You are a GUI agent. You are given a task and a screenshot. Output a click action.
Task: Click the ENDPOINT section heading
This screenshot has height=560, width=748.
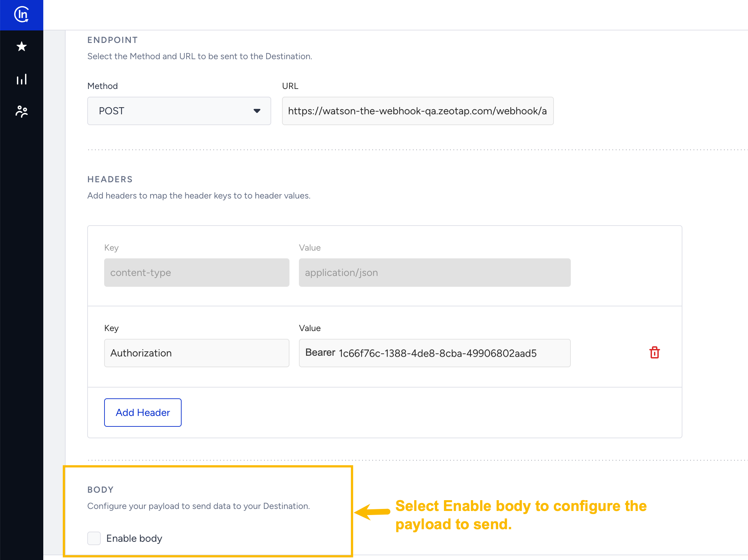(x=112, y=40)
